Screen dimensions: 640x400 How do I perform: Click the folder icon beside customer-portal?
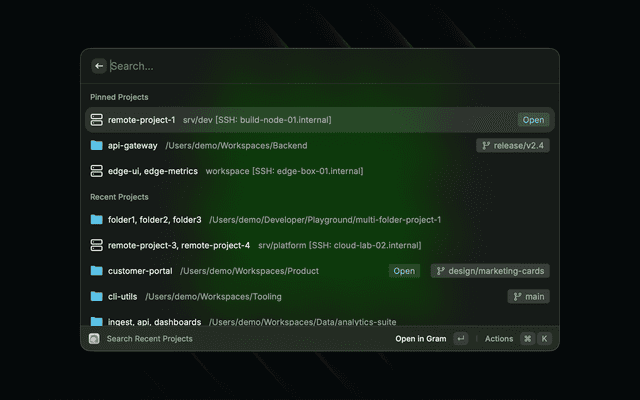pos(97,271)
